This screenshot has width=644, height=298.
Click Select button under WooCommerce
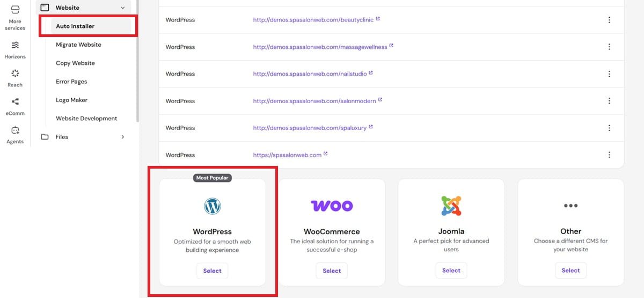coord(332,271)
